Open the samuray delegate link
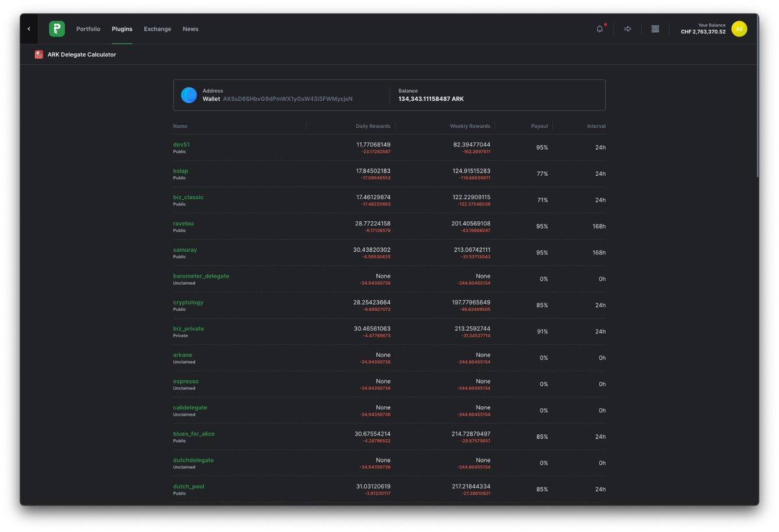Viewport: 779px width, 532px height. click(185, 250)
